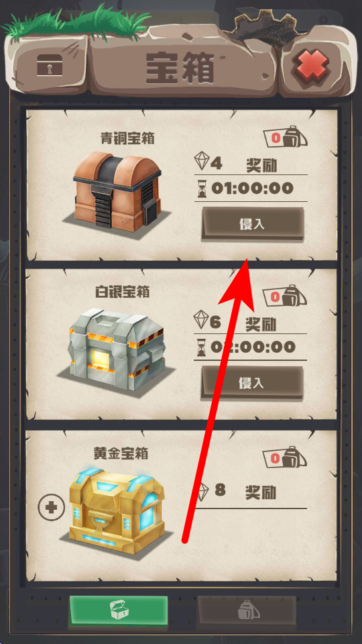Click the backpack counter icon on 青铜宝箱

(x=286, y=136)
